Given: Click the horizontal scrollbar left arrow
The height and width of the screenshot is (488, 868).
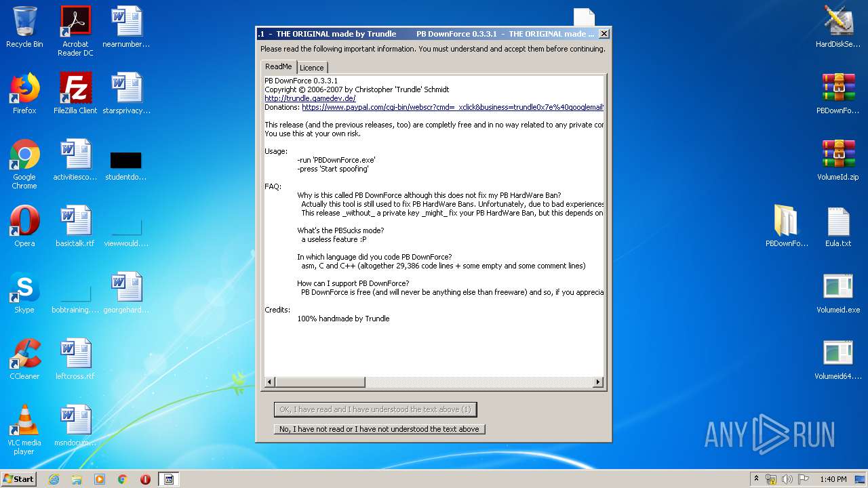Looking at the screenshot, I should pos(269,382).
